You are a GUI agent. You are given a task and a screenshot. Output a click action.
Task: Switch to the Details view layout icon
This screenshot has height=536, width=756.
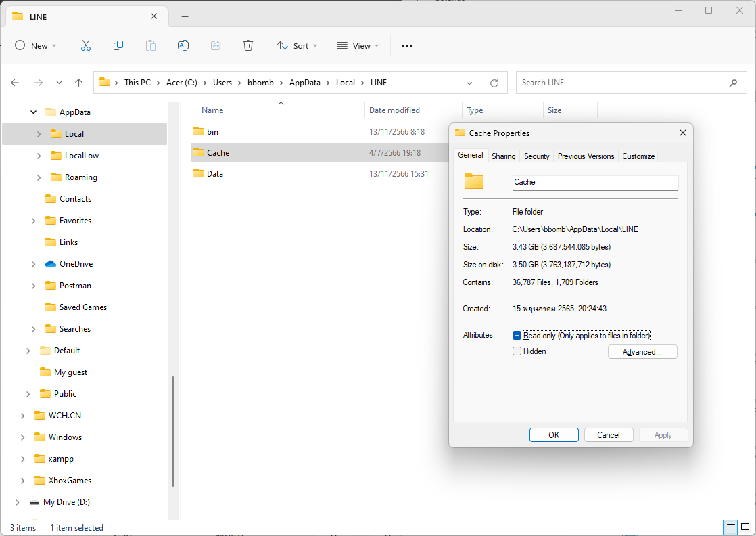(x=730, y=527)
